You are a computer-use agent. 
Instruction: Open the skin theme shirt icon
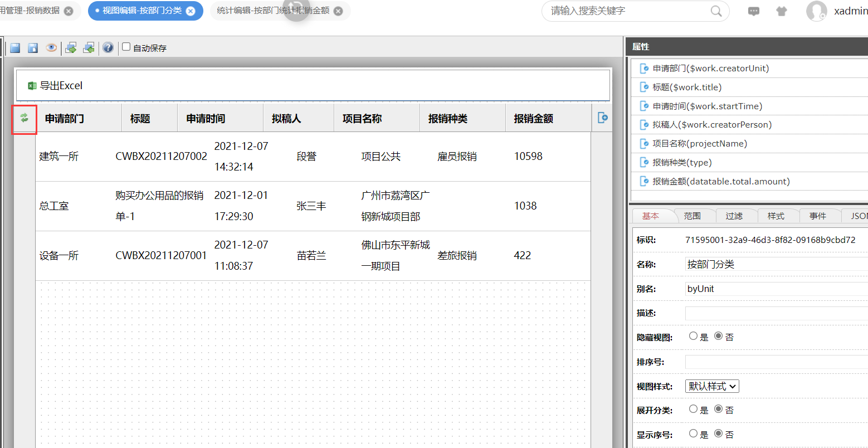pos(782,11)
